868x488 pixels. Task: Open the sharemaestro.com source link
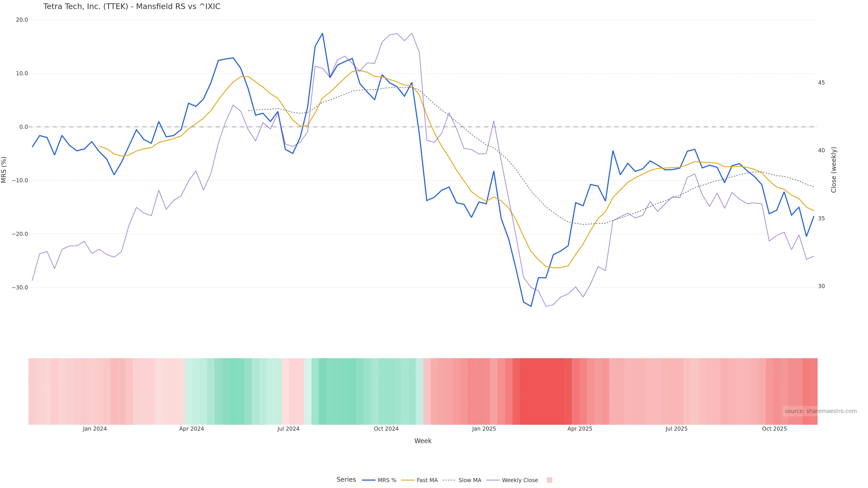(x=820, y=411)
